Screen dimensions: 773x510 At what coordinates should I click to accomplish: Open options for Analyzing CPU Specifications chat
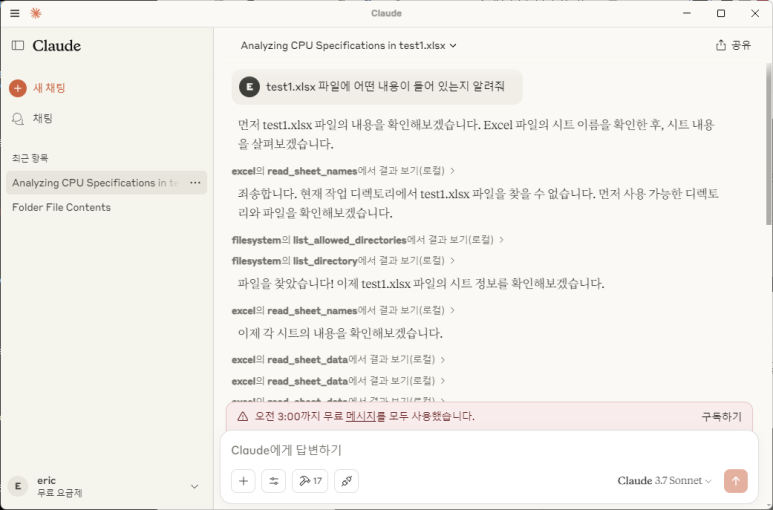(195, 183)
